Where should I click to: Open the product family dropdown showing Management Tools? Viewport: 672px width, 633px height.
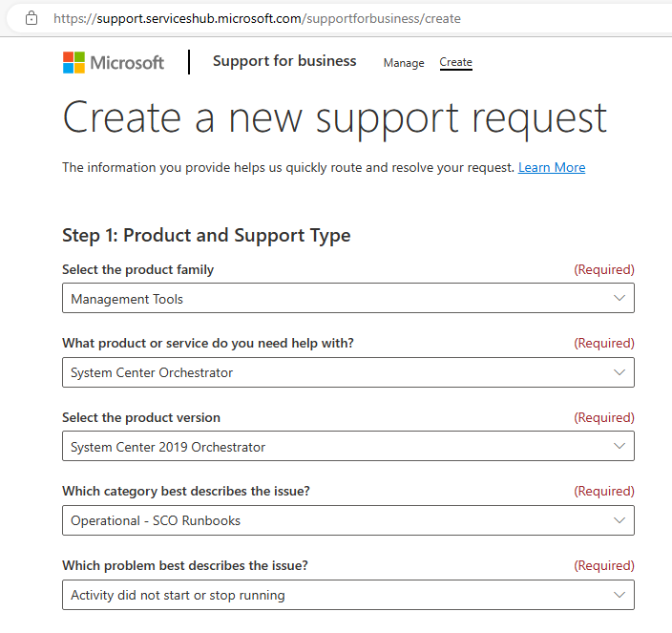(x=348, y=298)
